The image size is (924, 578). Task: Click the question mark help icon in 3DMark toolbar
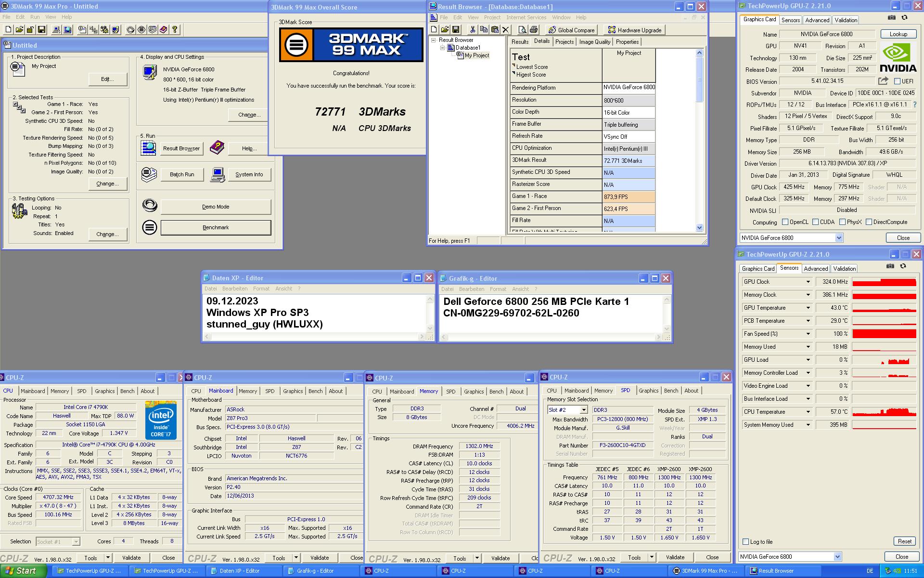coord(175,30)
